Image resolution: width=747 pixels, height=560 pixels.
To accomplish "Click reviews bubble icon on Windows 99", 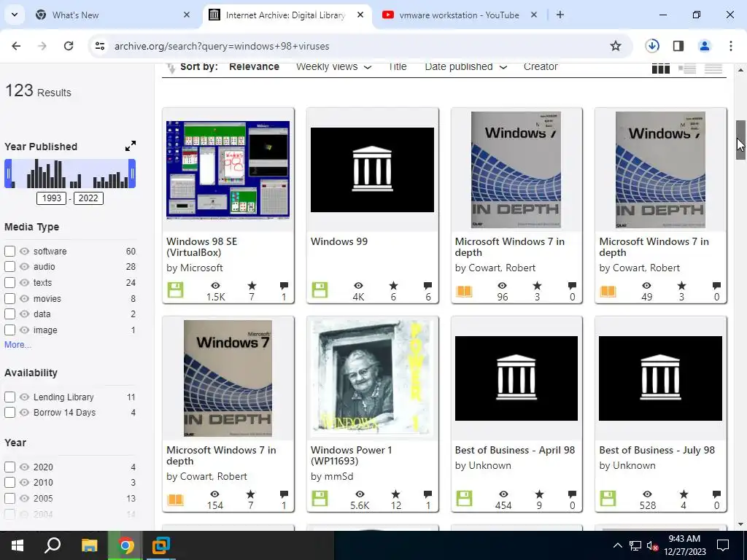I will coord(427,286).
